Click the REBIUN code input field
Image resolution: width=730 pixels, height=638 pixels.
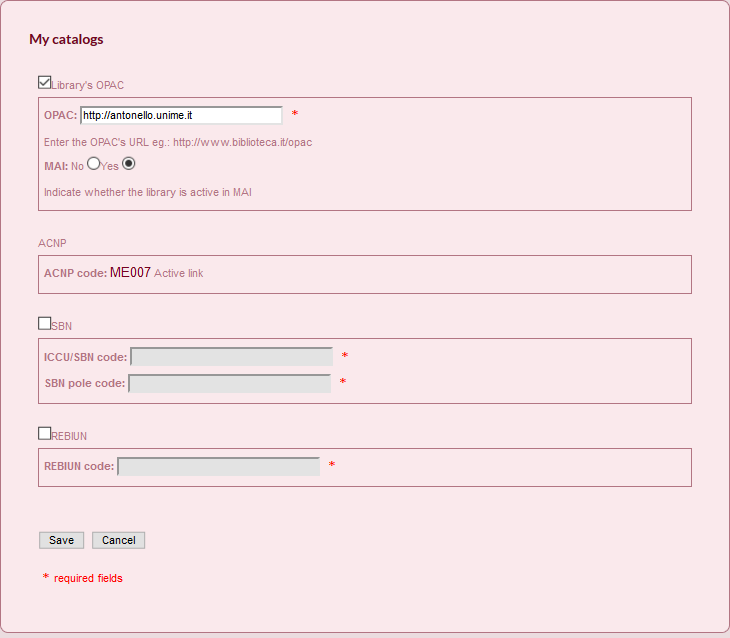(218, 466)
